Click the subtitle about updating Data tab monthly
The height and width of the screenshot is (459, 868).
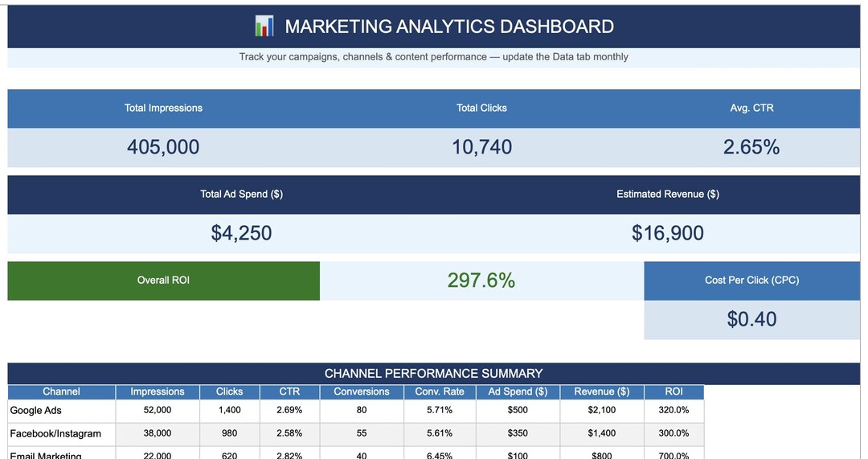tap(433, 56)
